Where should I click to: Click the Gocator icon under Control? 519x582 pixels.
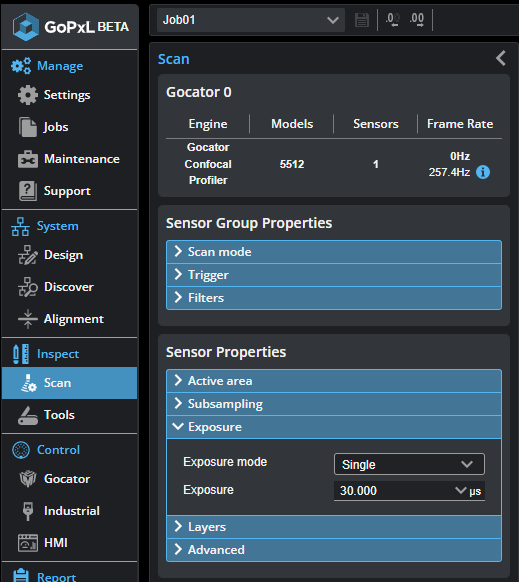(x=28, y=479)
